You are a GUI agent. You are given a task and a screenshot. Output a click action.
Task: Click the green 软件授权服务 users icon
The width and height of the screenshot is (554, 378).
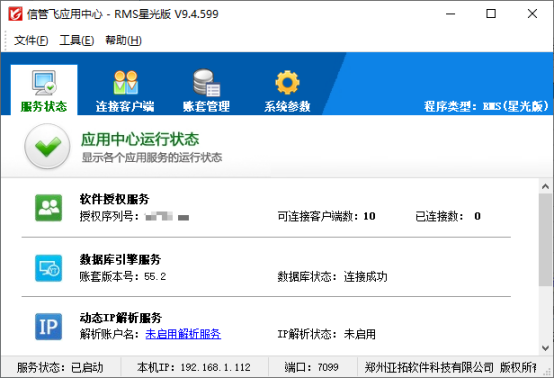(x=48, y=208)
